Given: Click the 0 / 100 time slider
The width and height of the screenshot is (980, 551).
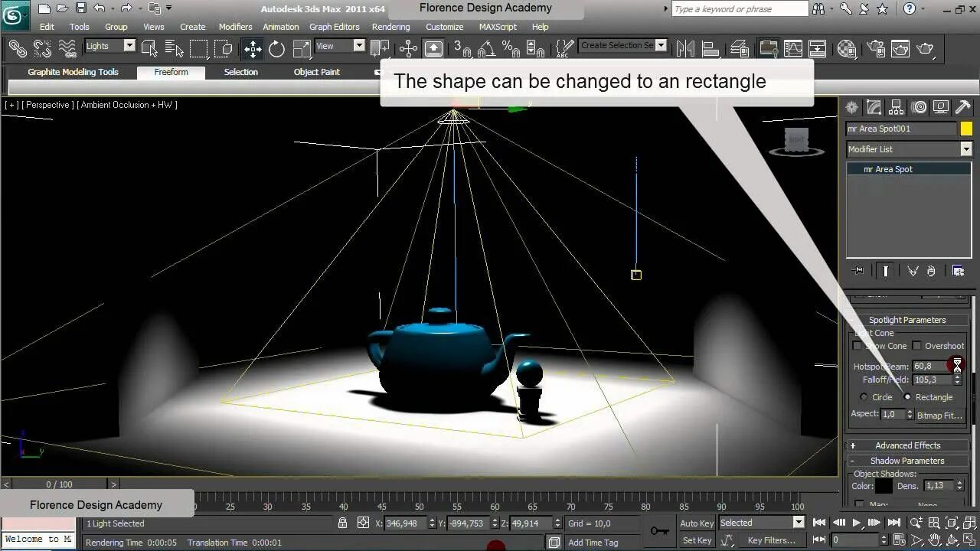Looking at the screenshot, I should tap(59, 484).
